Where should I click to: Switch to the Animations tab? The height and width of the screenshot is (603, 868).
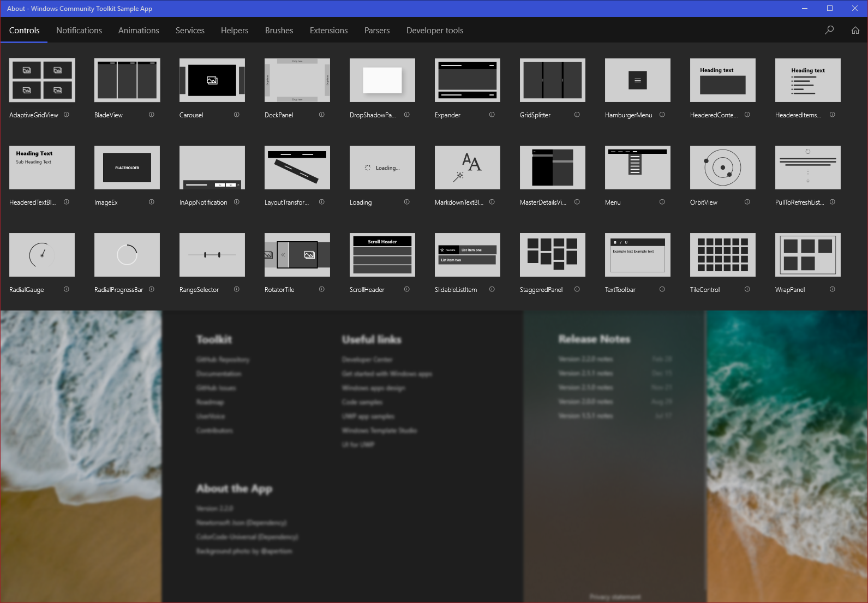click(139, 31)
